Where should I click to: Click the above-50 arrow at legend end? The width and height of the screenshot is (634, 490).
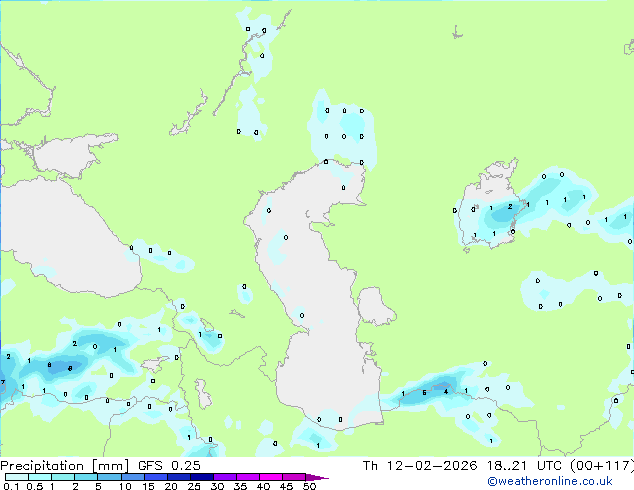[x=317, y=477]
